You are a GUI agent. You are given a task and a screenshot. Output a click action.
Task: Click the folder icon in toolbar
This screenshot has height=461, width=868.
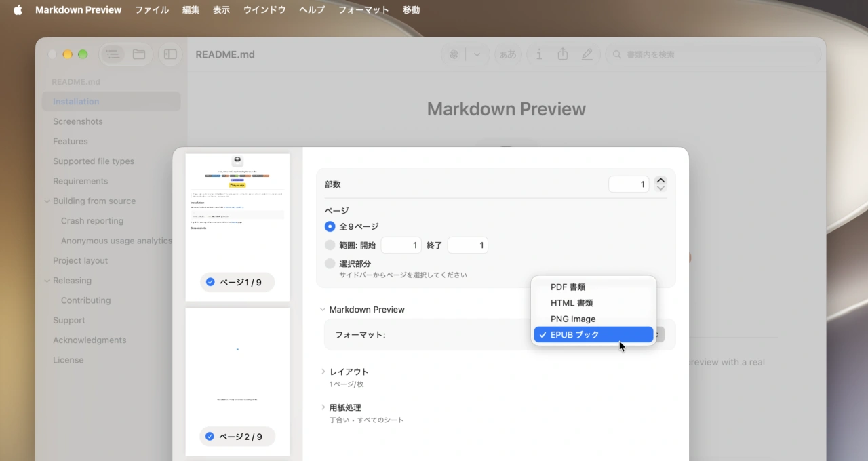tap(139, 54)
